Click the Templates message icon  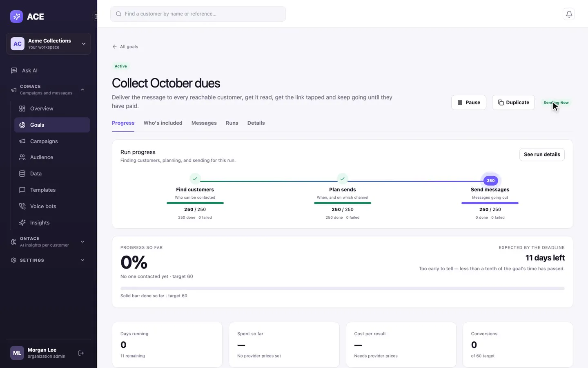coord(22,190)
